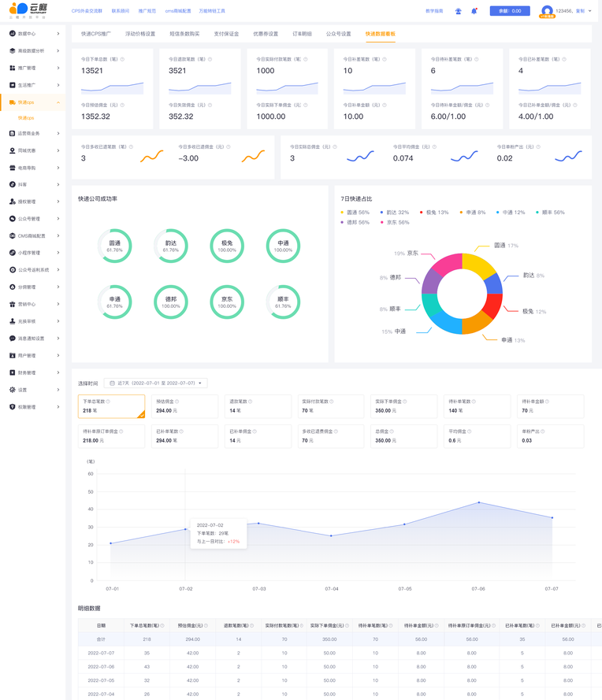Click the 高级数据分析 sidebar icon
Screen dimensions: 602x700
click(x=13, y=51)
